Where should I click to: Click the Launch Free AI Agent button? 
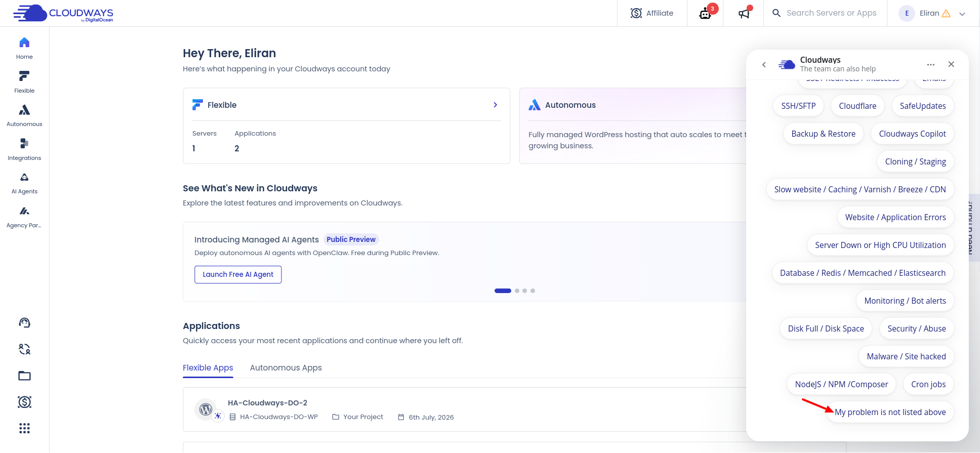238,274
